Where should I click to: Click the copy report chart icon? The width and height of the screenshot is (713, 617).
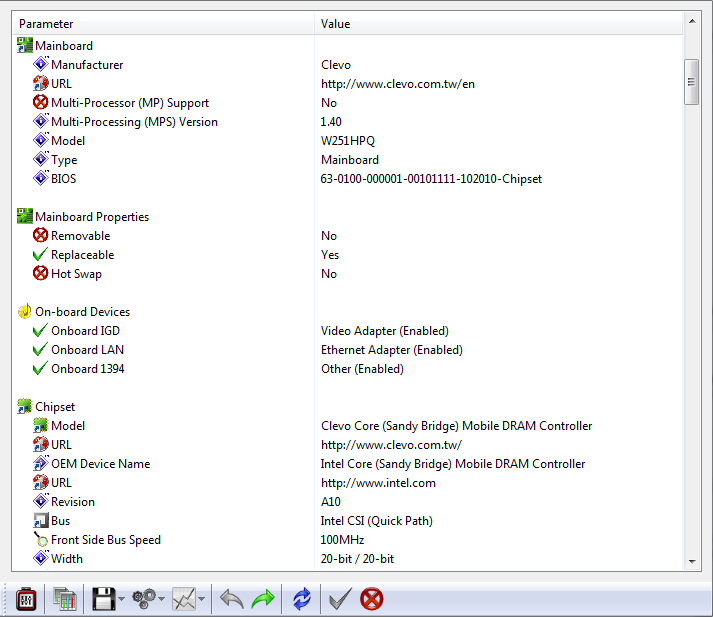[65, 599]
